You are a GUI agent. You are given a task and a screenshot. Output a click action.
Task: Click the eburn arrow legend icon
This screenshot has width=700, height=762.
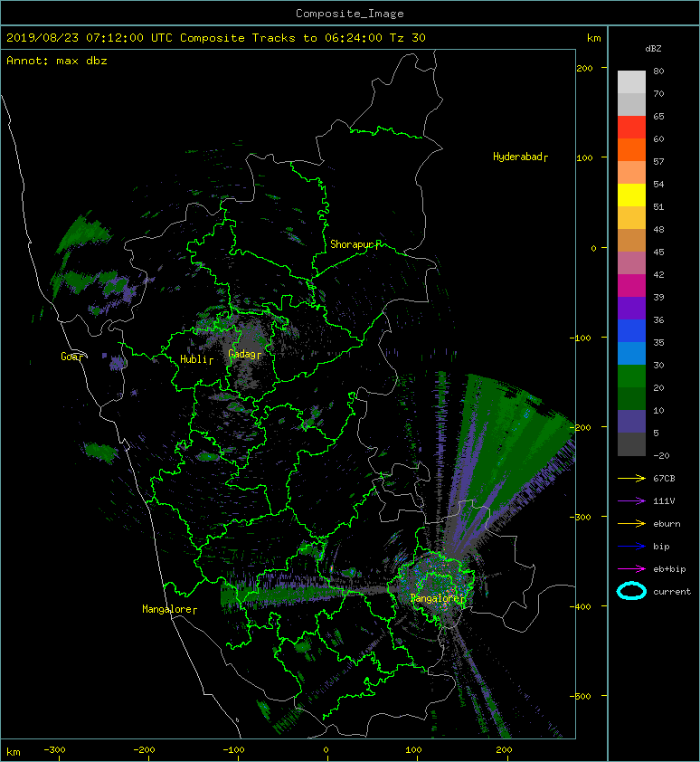631,524
